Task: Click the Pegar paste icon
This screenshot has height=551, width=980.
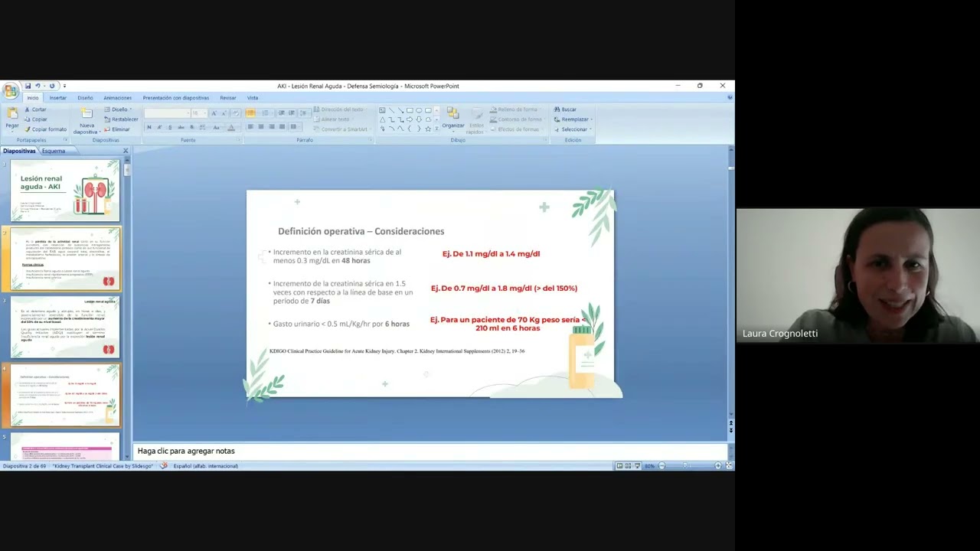Action: [x=12, y=115]
